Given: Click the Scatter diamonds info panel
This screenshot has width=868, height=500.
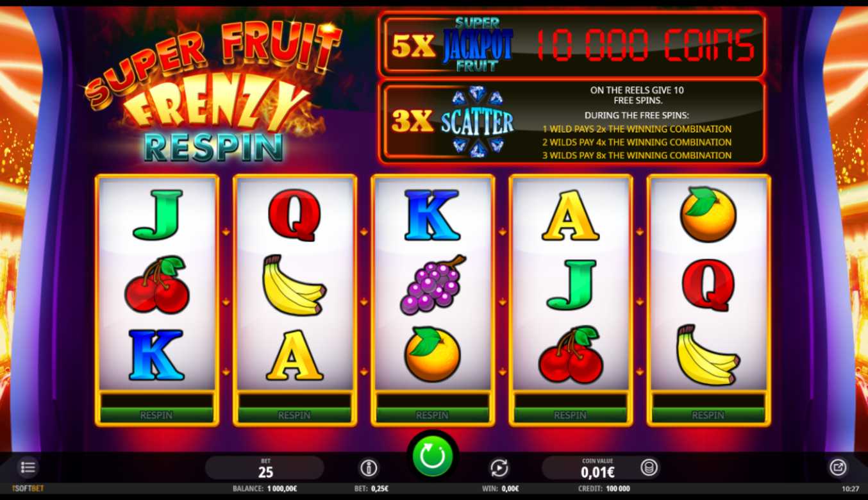Looking at the screenshot, I should click(572, 122).
